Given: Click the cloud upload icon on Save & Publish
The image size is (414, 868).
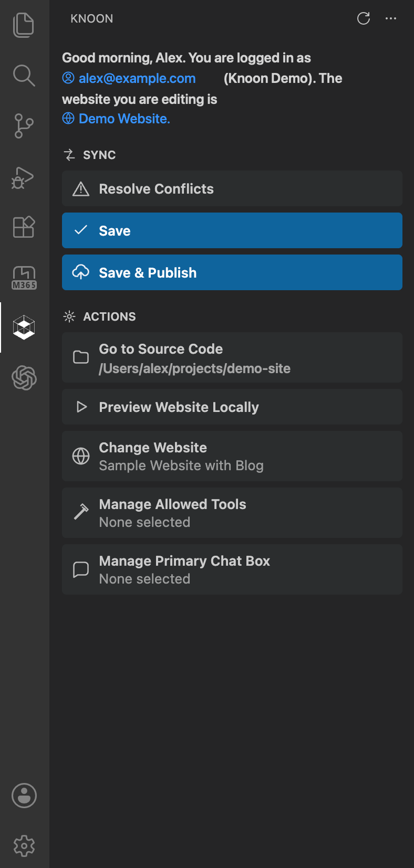Looking at the screenshot, I should click(81, 272).
